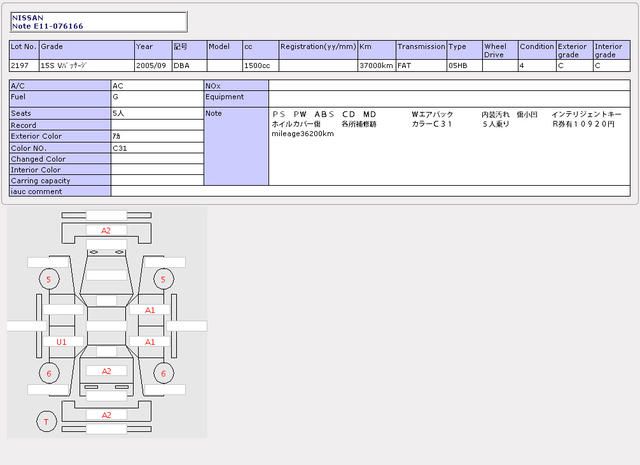Click the Exterior Color row label
The width and height of the screenshot is (640, 465).
pyautogui.click(x=60, y=136)
